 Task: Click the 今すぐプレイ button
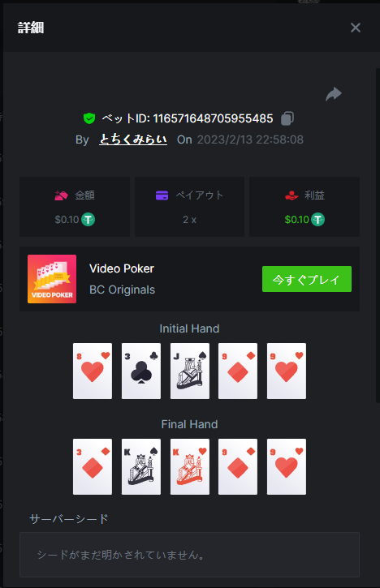[307, 279]
